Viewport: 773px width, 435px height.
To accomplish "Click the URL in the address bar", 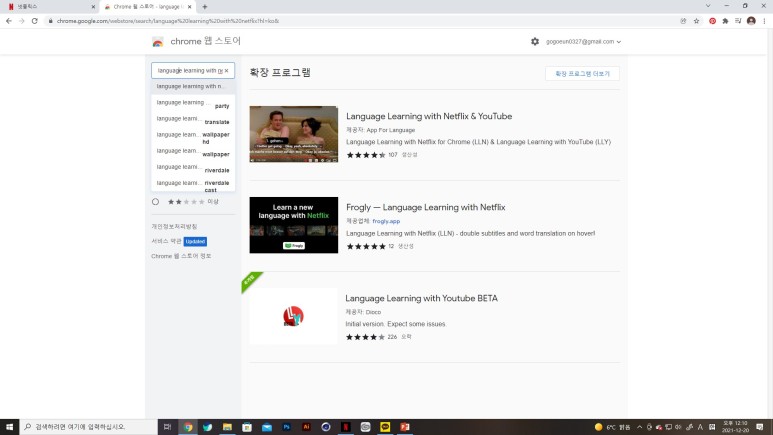I will (168, 21).
